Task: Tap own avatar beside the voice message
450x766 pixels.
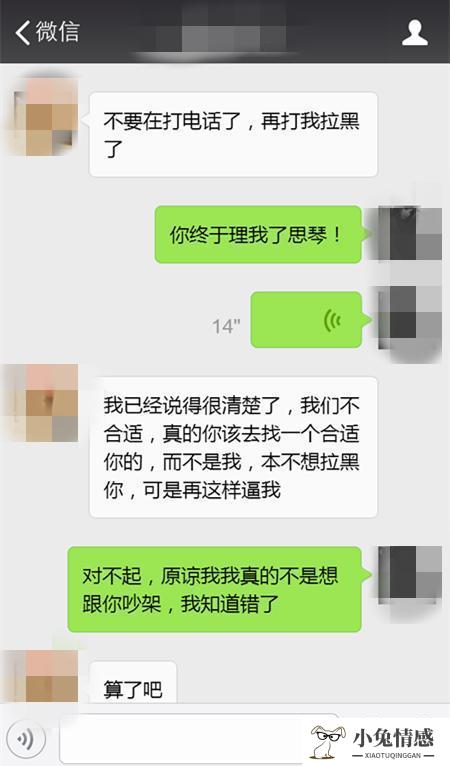Action: [409, 320]
